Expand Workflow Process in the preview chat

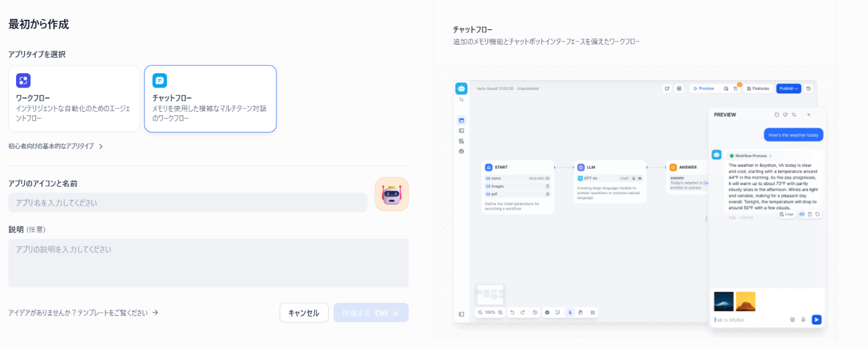click(751, 156)
